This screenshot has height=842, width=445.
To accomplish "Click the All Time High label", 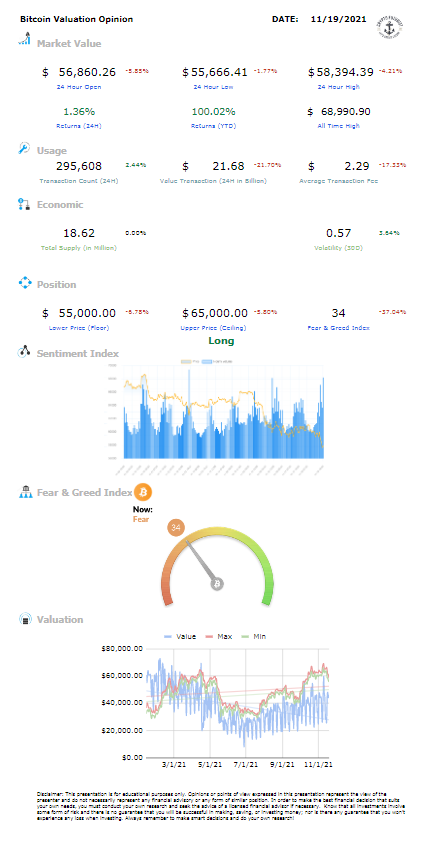I will [338, 126].
